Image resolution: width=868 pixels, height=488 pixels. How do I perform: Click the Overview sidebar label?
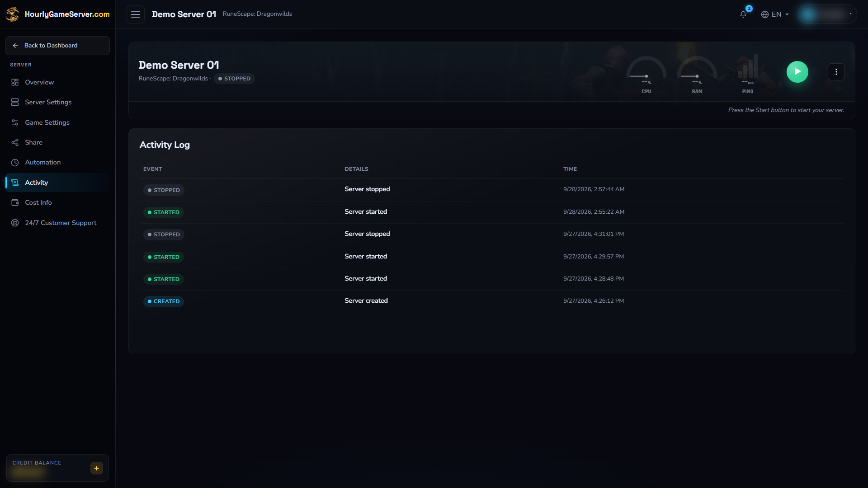39,82
